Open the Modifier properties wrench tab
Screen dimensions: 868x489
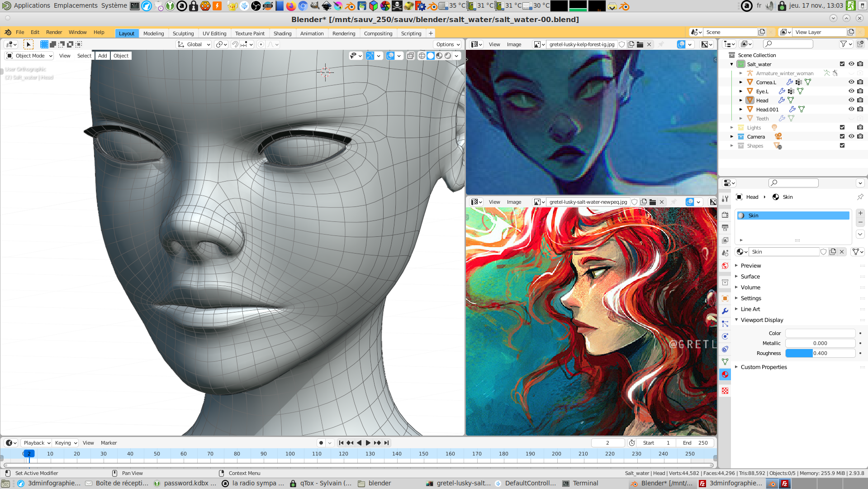point(725,311)
